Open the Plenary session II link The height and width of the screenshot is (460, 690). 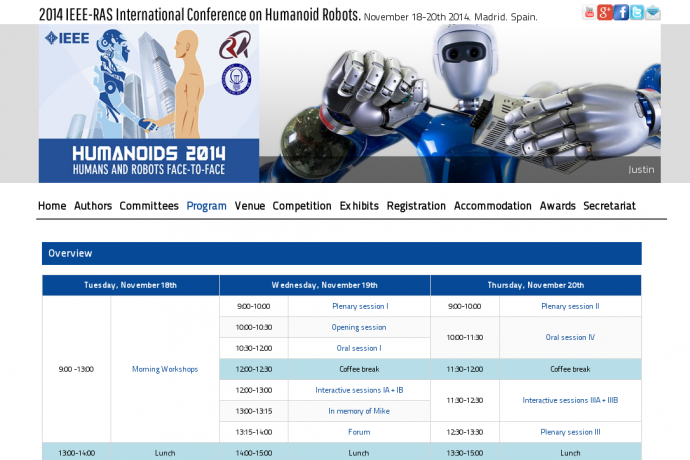[570, 306]
